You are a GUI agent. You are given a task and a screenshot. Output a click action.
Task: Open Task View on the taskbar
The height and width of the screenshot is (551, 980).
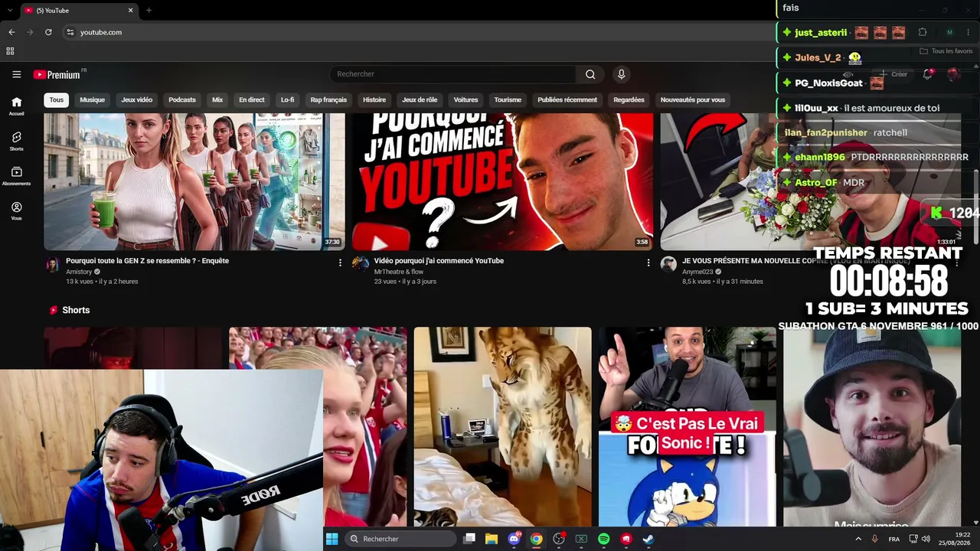pyautogui.click(x=469, y=539)
